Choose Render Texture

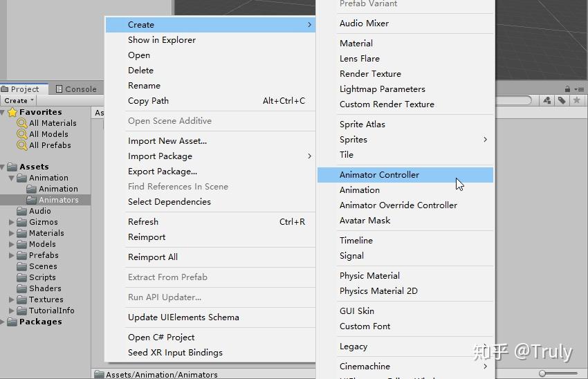click(405, 74)
